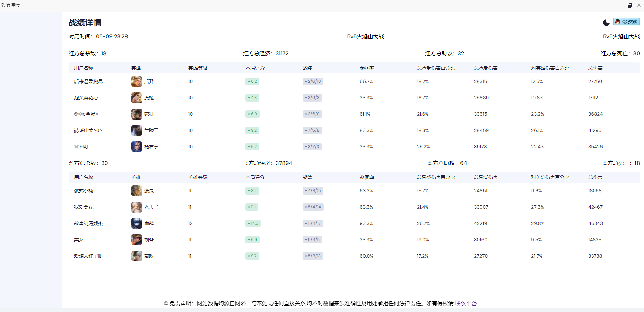The width and height of the screenshot is (644, 312).
Task: Click the blue team 对英雄伤害百分比 column header
Action: coord(550,177)
